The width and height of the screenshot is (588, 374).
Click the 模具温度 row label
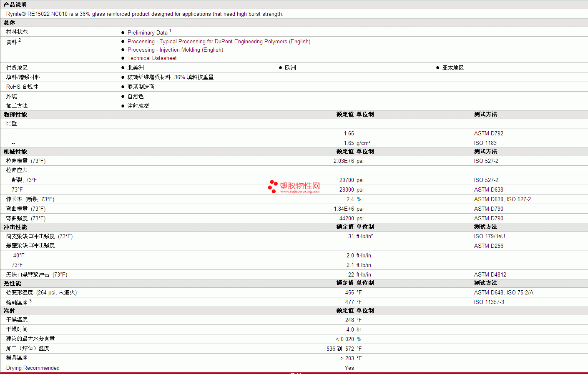(17, 358)
